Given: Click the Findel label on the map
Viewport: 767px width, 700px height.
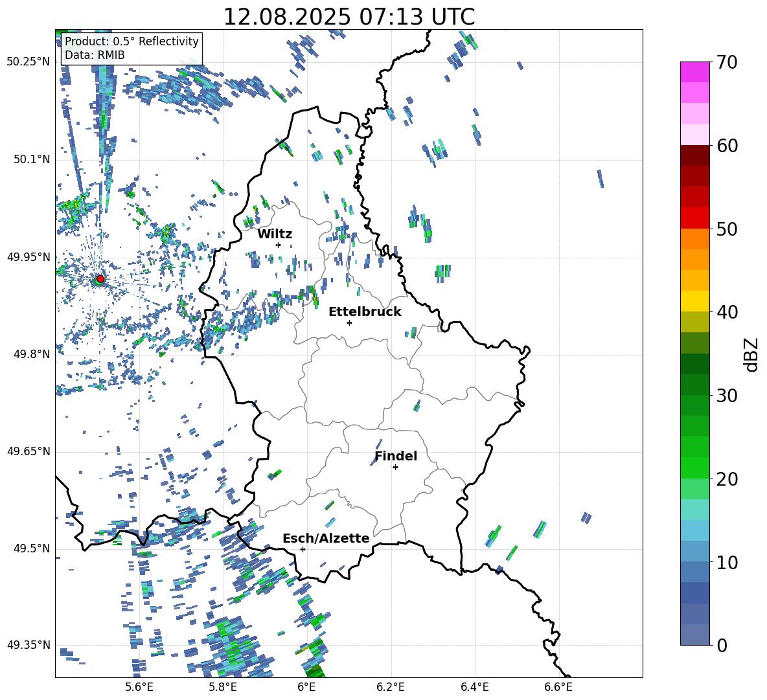Looking at the screenshot, I should pyautogui.click(x=396, y=456).
